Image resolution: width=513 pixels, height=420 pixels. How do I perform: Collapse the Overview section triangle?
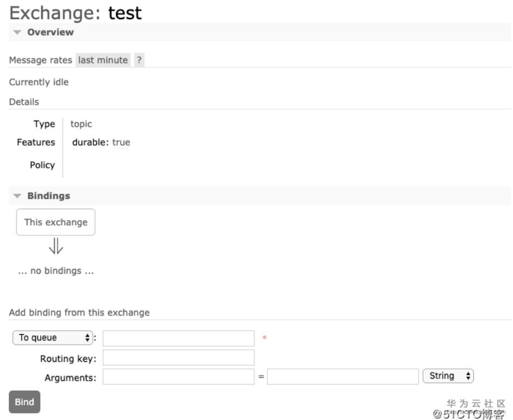[17, 33]
